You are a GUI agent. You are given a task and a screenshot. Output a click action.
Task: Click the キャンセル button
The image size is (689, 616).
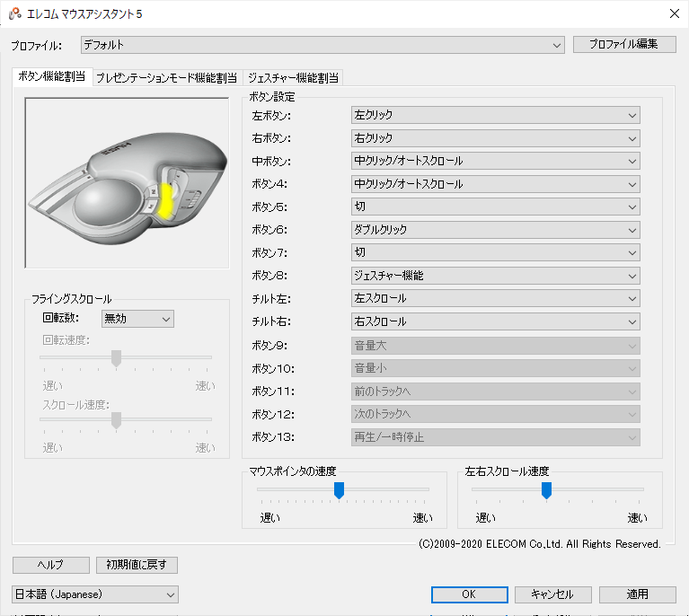(552, 594)
